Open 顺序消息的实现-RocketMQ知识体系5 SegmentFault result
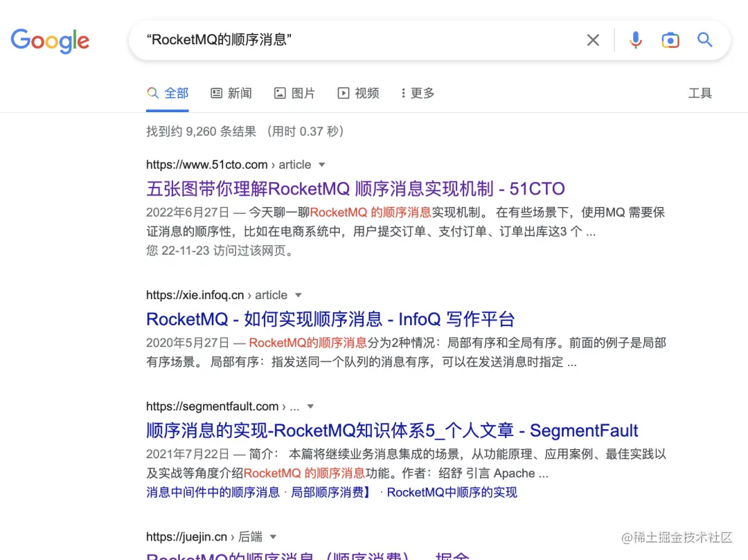The width and height of the screenshot is (748, 560). (392, 431)
